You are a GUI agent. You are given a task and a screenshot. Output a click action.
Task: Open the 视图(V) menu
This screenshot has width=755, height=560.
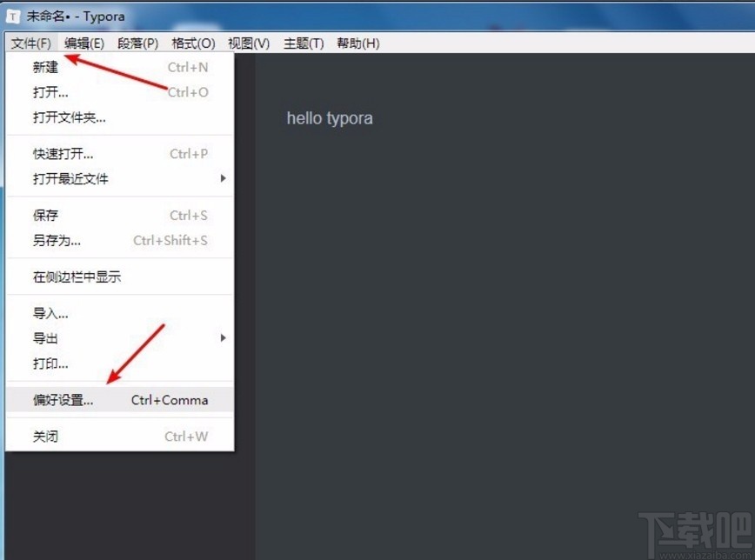point(248,43)
